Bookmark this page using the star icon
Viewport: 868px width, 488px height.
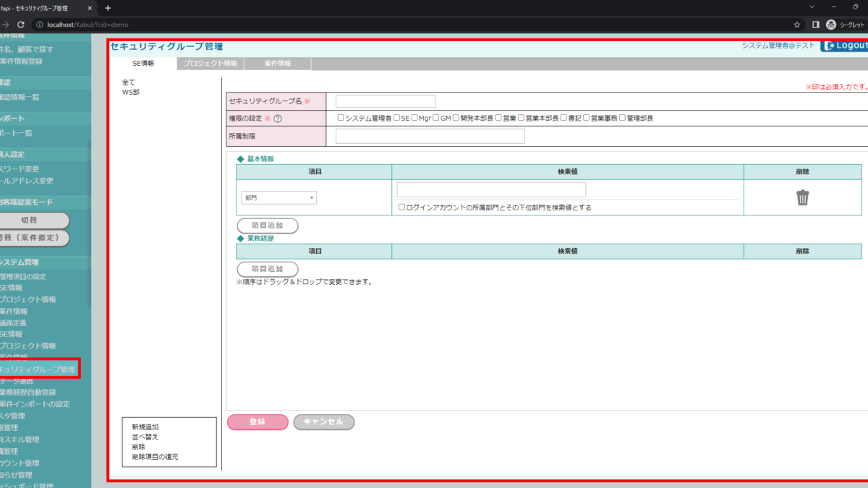pyautogui.click(x=796, y=25)
